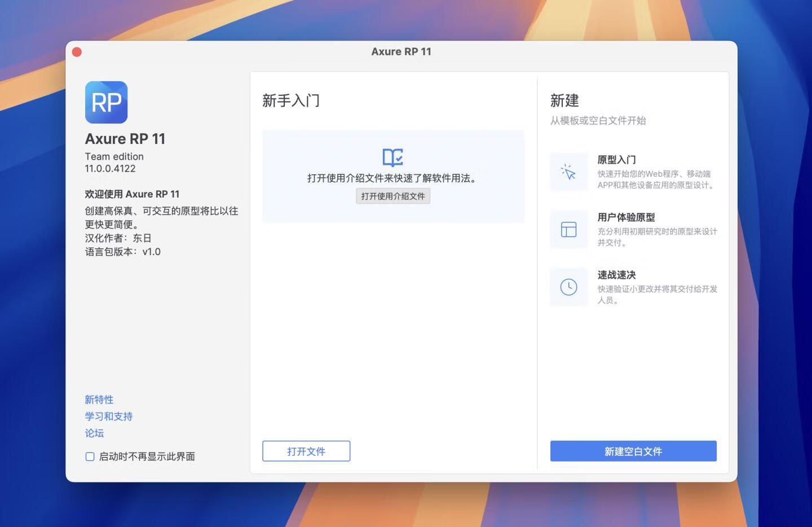Click the 打开使用介绍文件 button
This screenshot has height=527, width=812.
[x=392, y=196]
